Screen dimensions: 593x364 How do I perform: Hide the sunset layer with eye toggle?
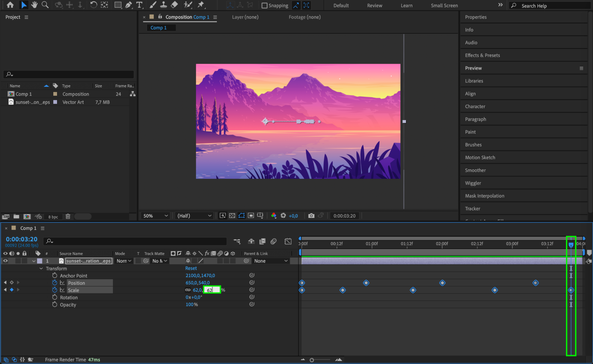point(5,261)
